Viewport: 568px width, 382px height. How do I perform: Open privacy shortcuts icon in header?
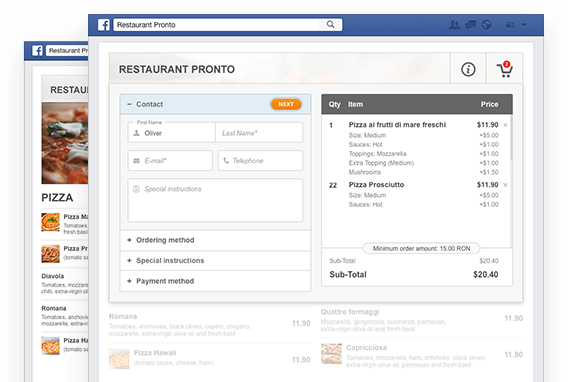pos(510,25)
